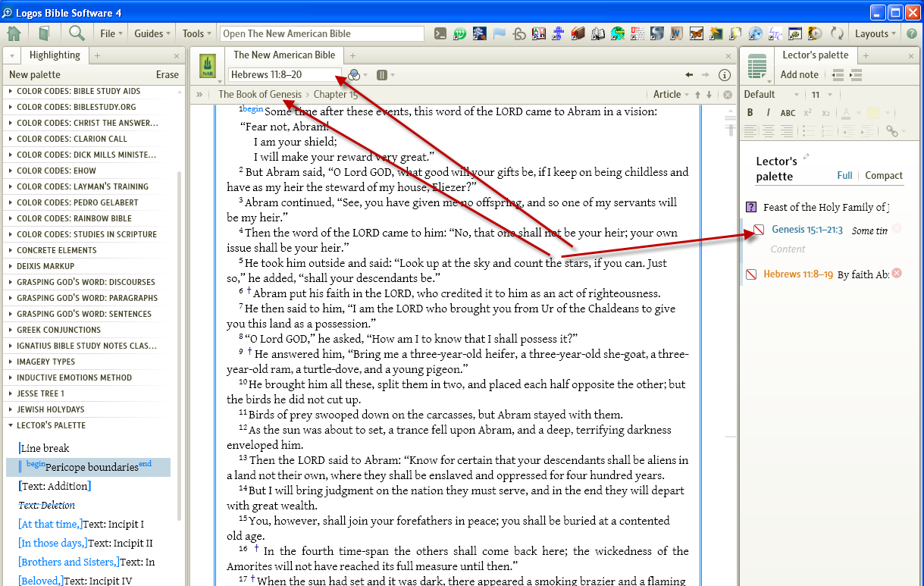Delete the Hebrews 11:8–19 note
Image resolution: width=924 pixels, height=586 pixels.
click(897, 273)
